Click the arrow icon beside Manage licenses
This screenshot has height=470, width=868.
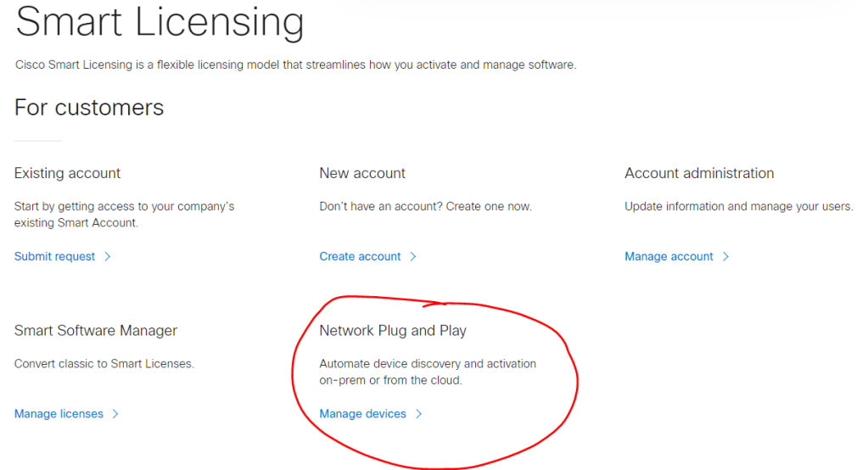point(115,414)
